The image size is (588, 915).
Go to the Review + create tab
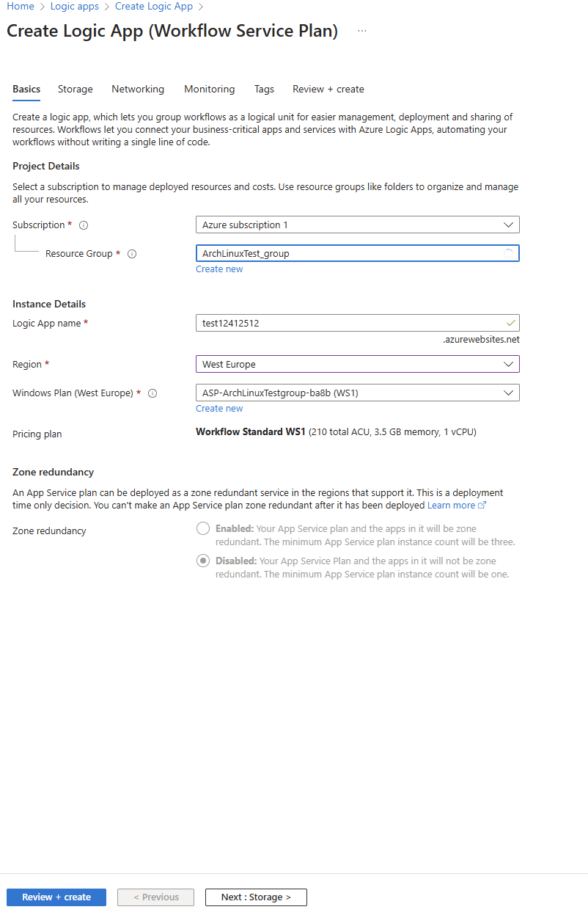[x=328, y=90]
